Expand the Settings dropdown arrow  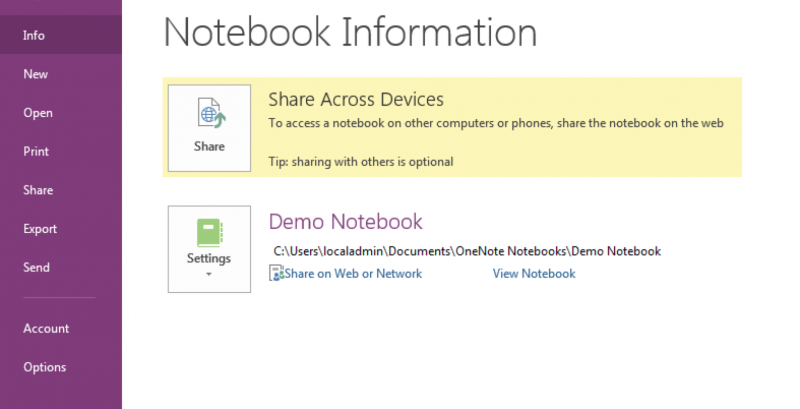coord(209,273)
